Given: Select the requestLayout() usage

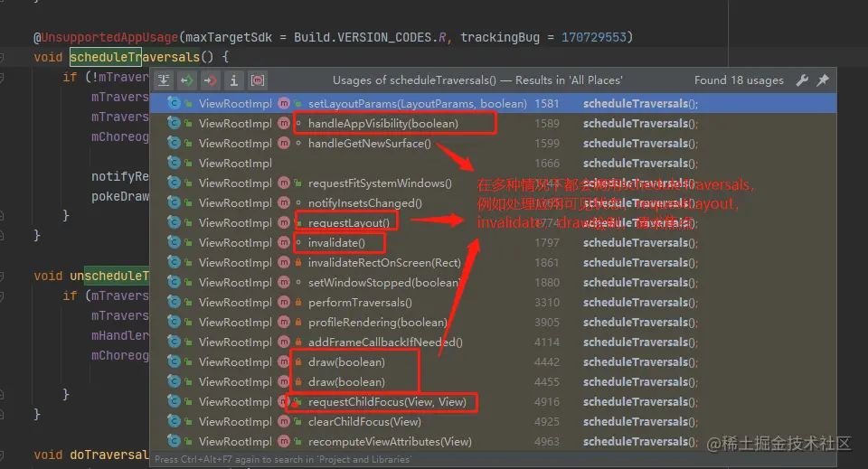Looking at the screenshot, I should pos(494,223).
